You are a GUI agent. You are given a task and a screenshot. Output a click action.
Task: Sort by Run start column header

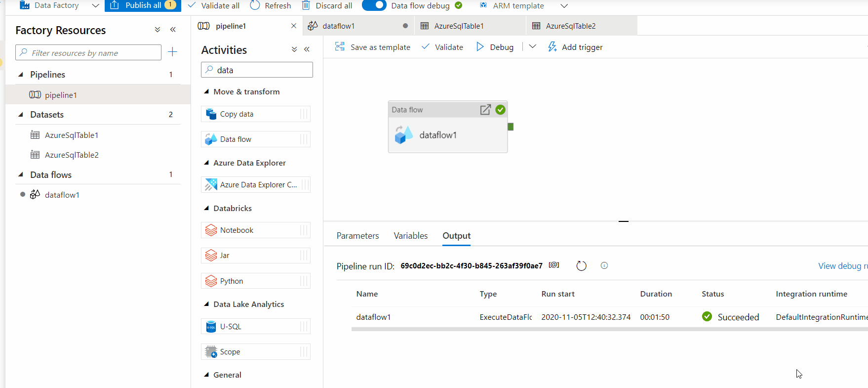click(558, 294)
